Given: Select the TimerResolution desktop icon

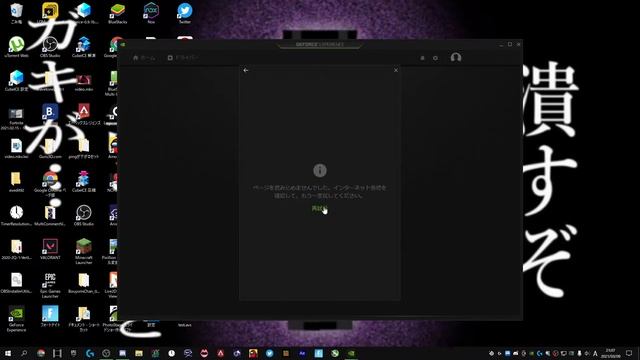Looking at the screenshot, I should [x=16, y=216].
